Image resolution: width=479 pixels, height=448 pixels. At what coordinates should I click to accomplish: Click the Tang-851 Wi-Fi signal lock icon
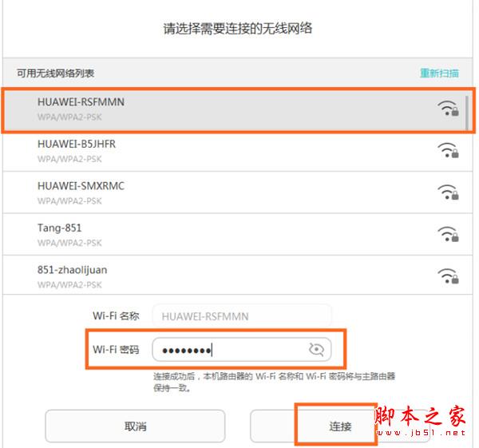click(448, 234)
